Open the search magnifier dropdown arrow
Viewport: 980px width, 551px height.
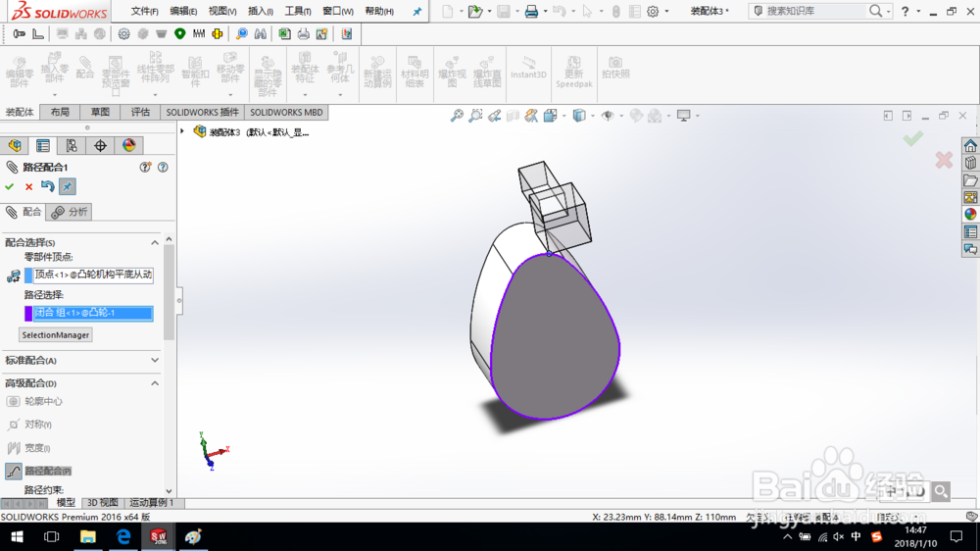[888, 11]
